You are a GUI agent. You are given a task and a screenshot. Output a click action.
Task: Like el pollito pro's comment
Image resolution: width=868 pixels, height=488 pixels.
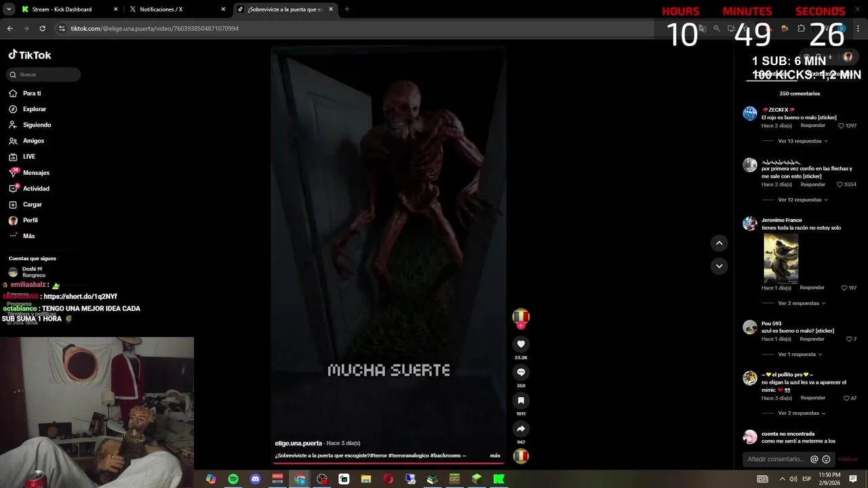tap(845, 398)
